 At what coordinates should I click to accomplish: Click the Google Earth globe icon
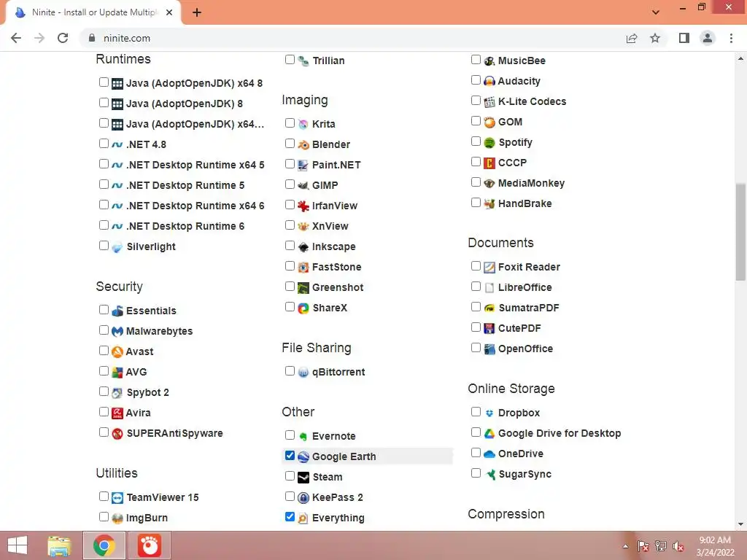tap(303, 456)
